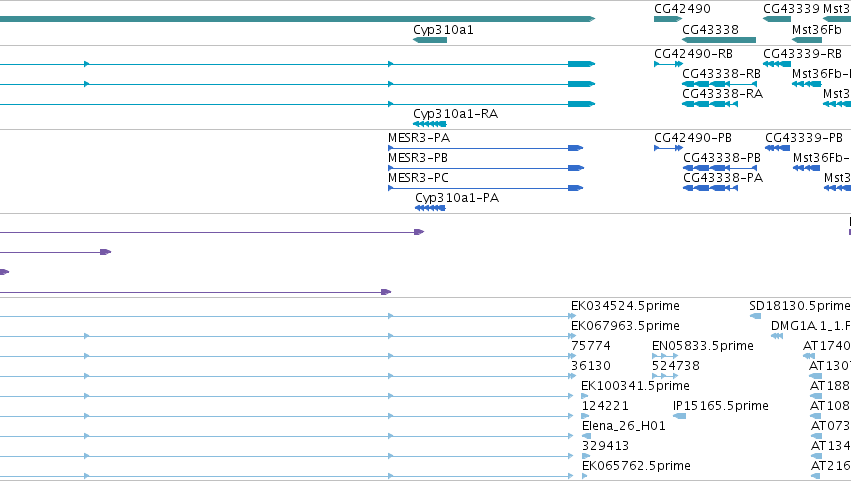Select EST label 524738
Image resolution: width=851 pixels, height=481 pixels.
click(676, 366)
